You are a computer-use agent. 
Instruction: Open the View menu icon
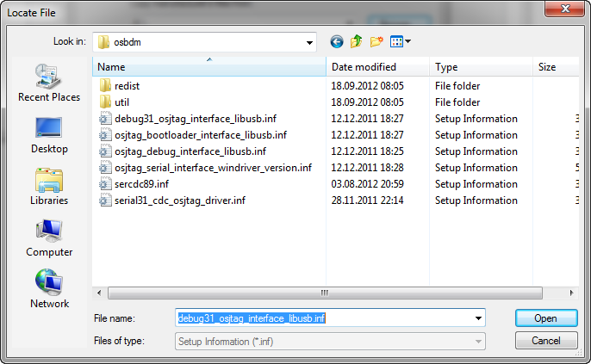pos(401,41)
